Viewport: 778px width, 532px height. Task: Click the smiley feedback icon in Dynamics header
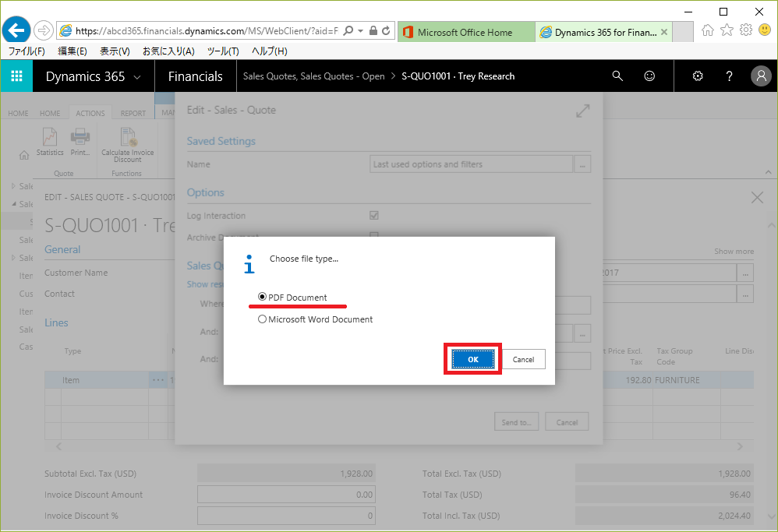click(649, 76)
